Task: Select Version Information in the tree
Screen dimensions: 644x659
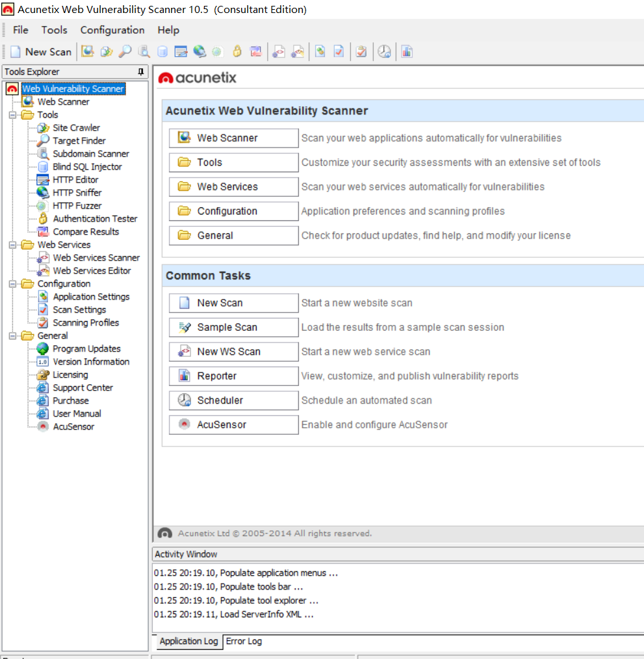Action: click(91, 362)
